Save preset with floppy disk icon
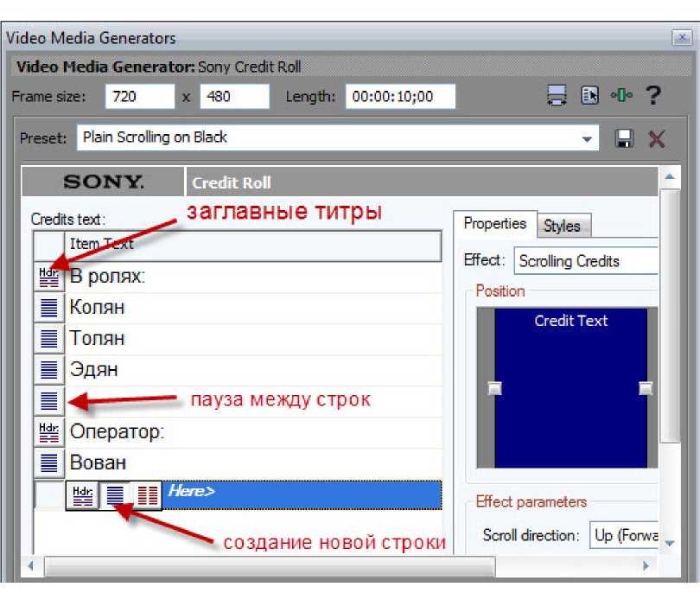 (624, 138)
